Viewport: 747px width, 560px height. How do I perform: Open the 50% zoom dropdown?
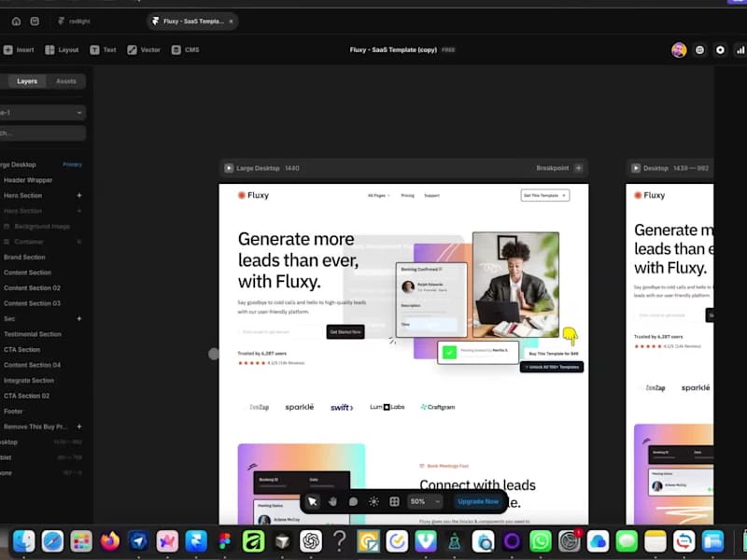click(x=425, y=501)
